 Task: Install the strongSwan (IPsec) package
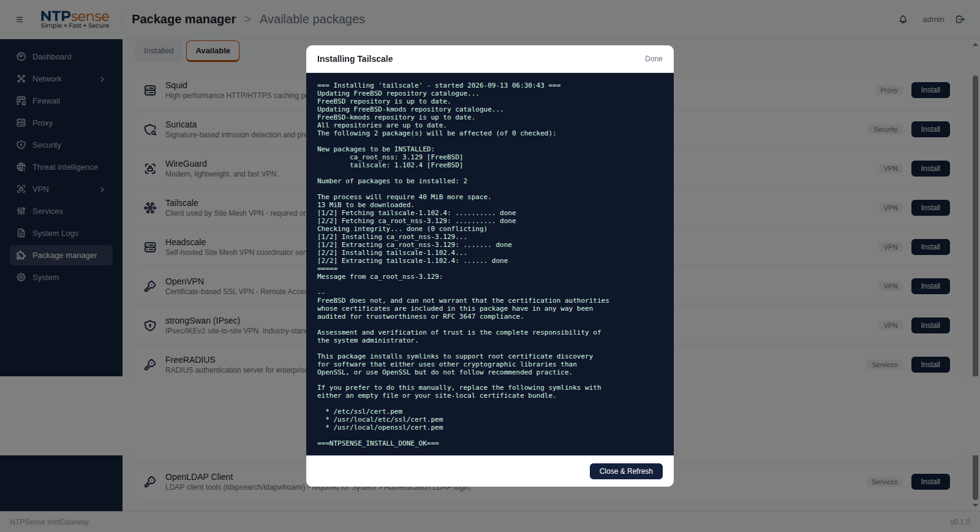[930, 325]
